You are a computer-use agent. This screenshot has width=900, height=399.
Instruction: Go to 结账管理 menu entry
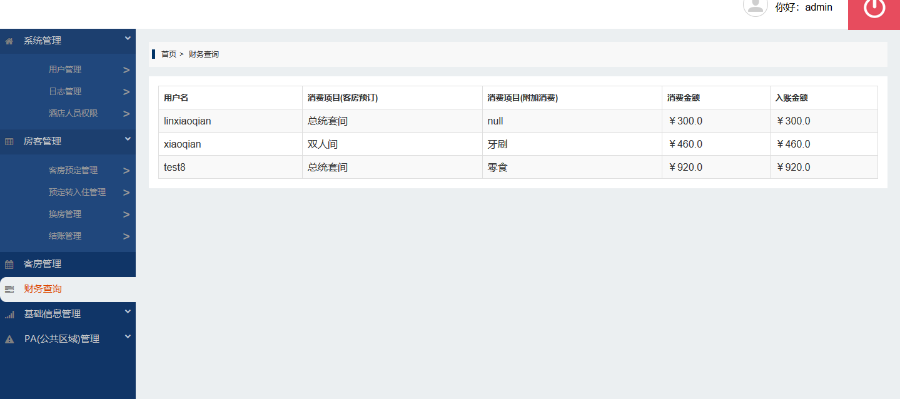(x=65, y=236)
